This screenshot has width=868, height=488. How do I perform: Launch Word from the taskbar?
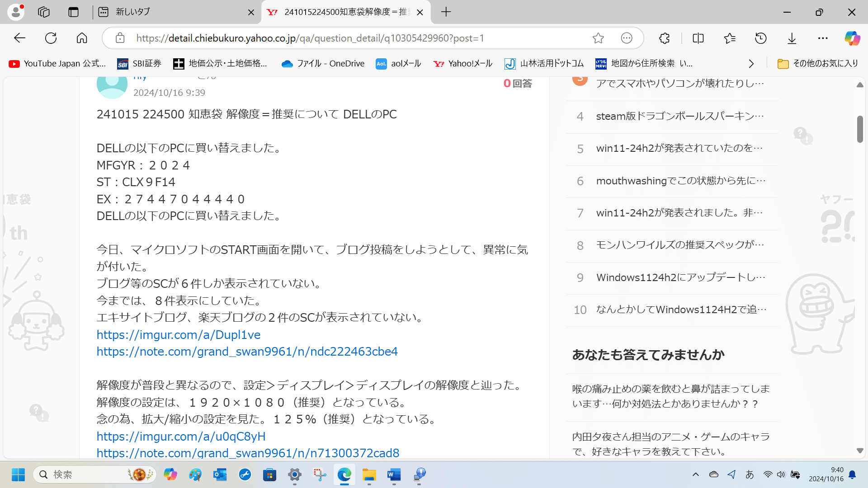click(393, 475)
